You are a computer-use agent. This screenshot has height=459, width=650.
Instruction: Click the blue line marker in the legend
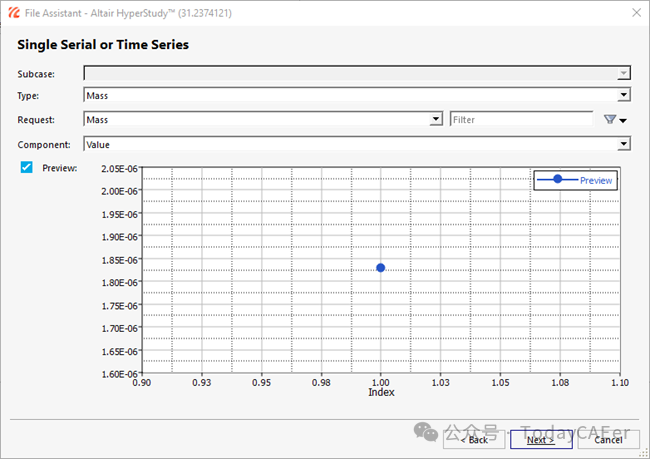click(557, 180)
